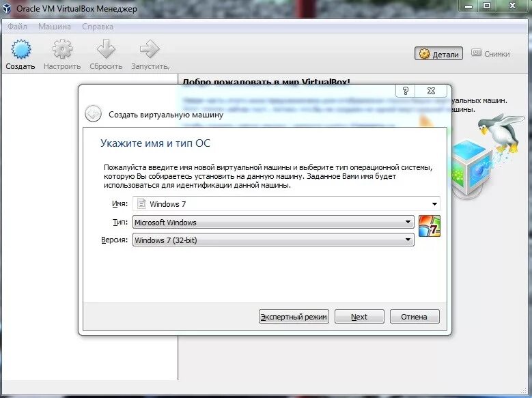Click the Настроить gear icon
The width and height of the screenshot is (532, 398).
(62, 50)
